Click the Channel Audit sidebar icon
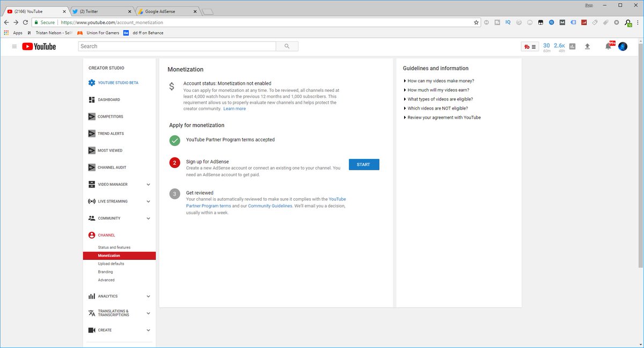This screenshot has width=644, height=348. [92, 168]
